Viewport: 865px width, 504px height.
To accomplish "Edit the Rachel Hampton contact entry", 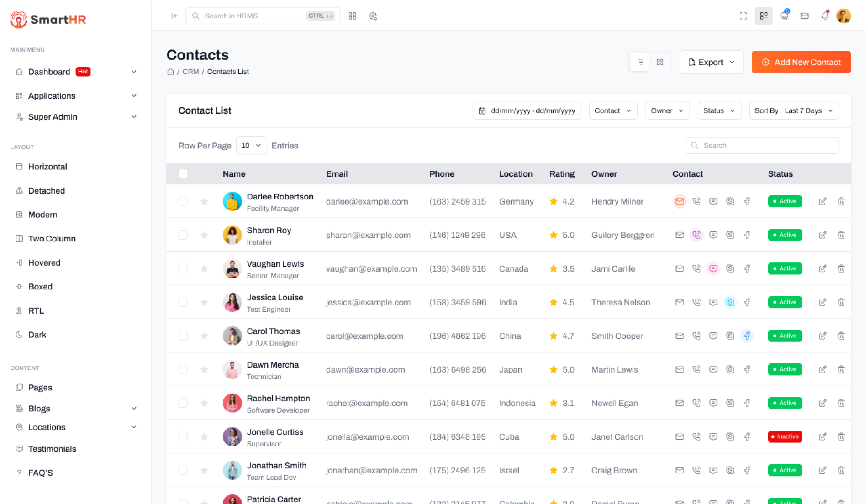I will (823, 403).
